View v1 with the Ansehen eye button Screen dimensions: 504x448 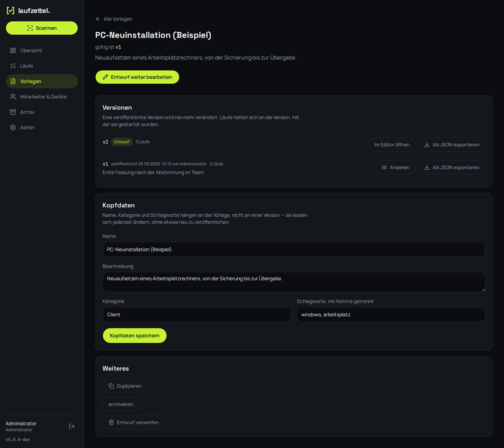395,167
